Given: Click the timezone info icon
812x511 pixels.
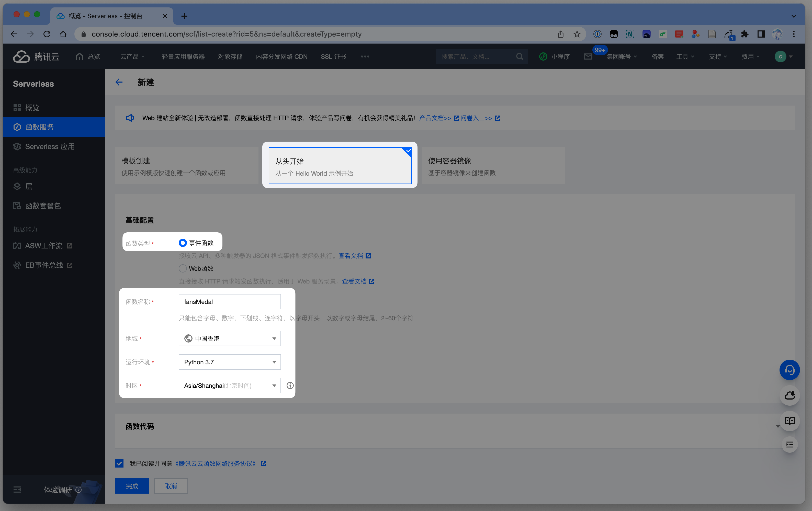Looking at the screenshot, I should [290, 385].
